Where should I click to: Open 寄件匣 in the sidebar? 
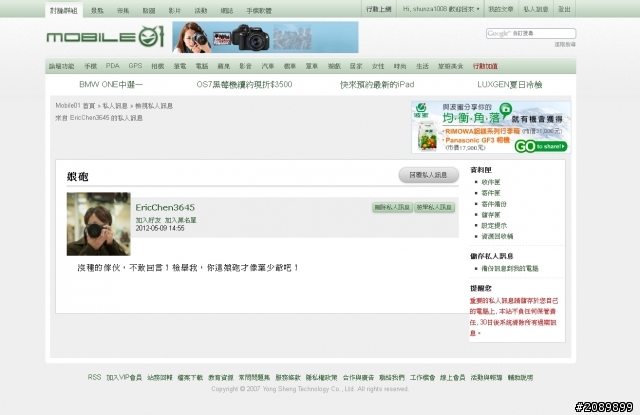click(x=491, y=193)
